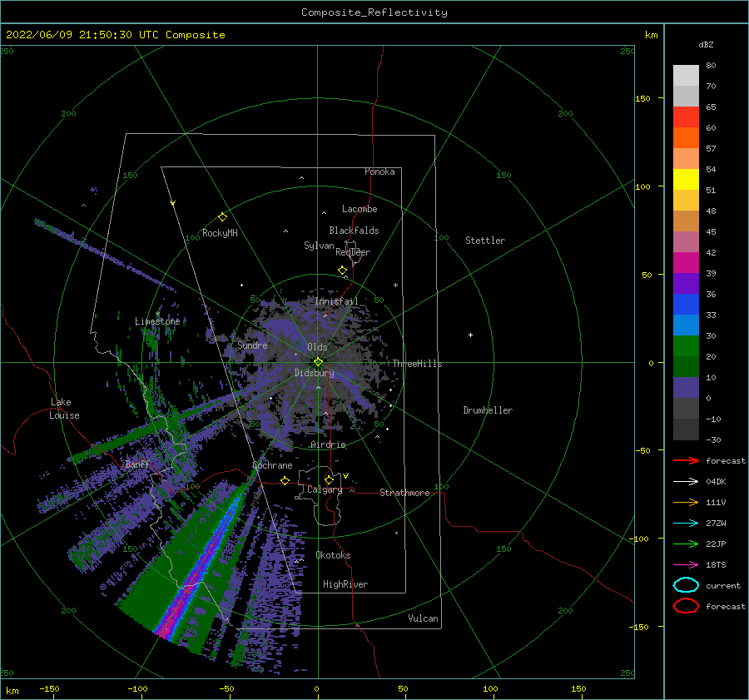
Task: Click the orange 111V arrow in the legend
Action: tap(686, 502)
